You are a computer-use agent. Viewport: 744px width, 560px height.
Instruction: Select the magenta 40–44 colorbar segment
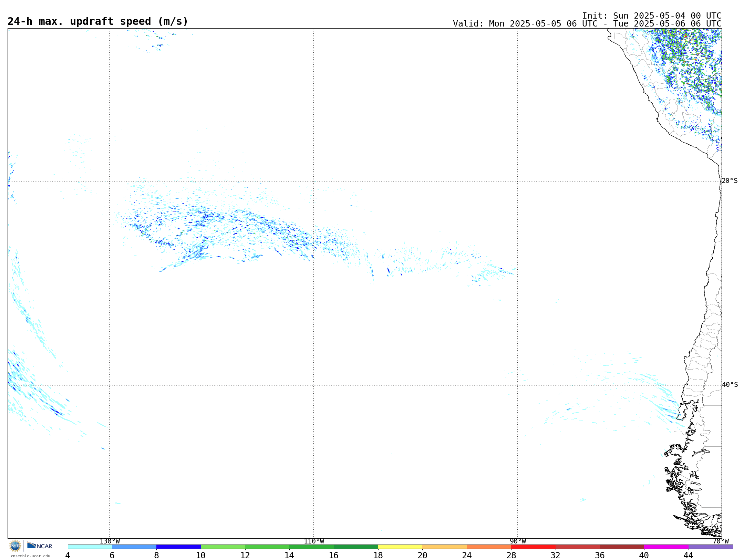[x=666, y=547]
